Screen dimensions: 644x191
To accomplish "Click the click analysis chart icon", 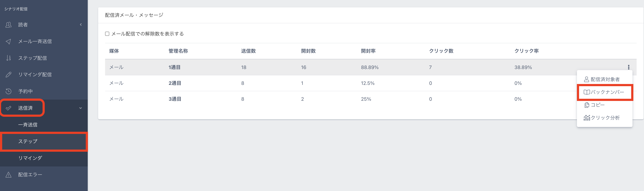I will 586,118.
